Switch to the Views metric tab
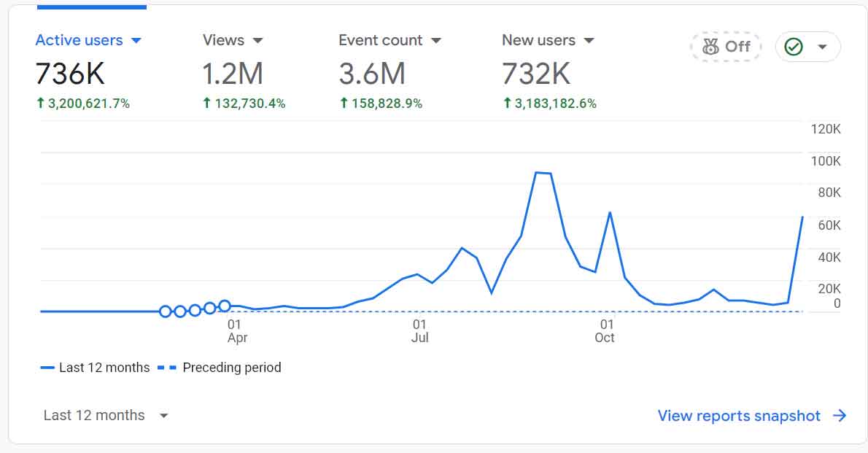 coord(232,41)
